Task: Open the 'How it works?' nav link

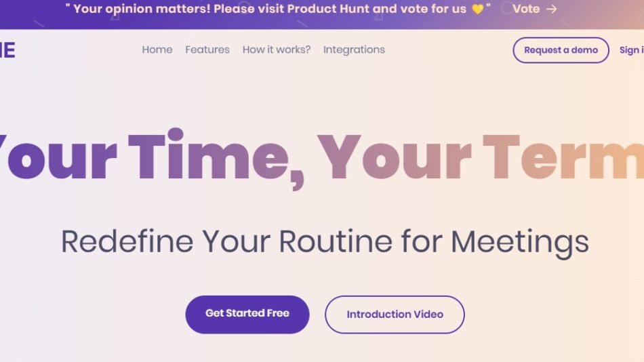Action: [x=276, y=49]
